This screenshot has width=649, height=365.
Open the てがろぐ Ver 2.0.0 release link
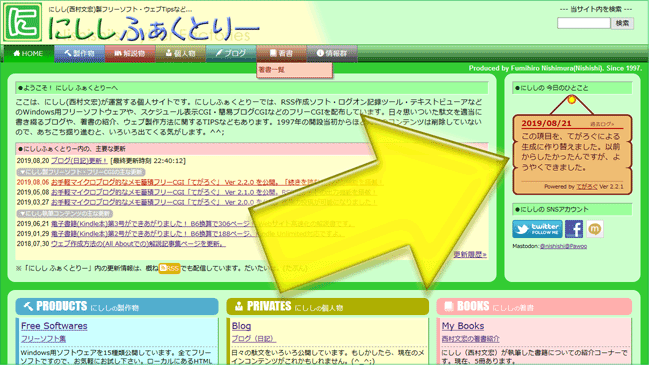point(214,202)
